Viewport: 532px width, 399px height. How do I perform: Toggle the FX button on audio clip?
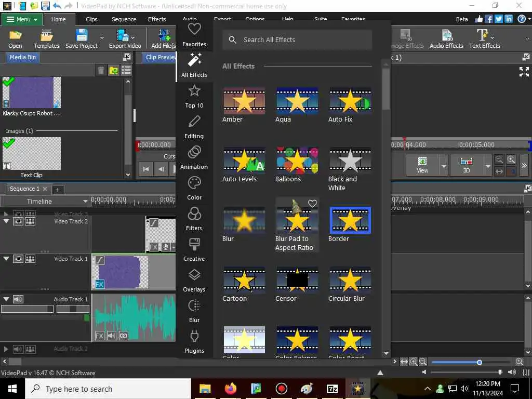99,336
